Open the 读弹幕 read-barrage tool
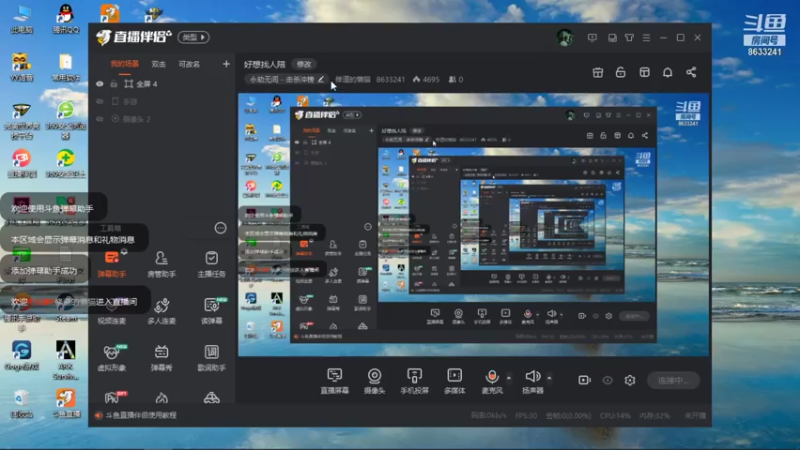This screenshot has height=450, width=800. pyautogui.click(x=211, y=311)
